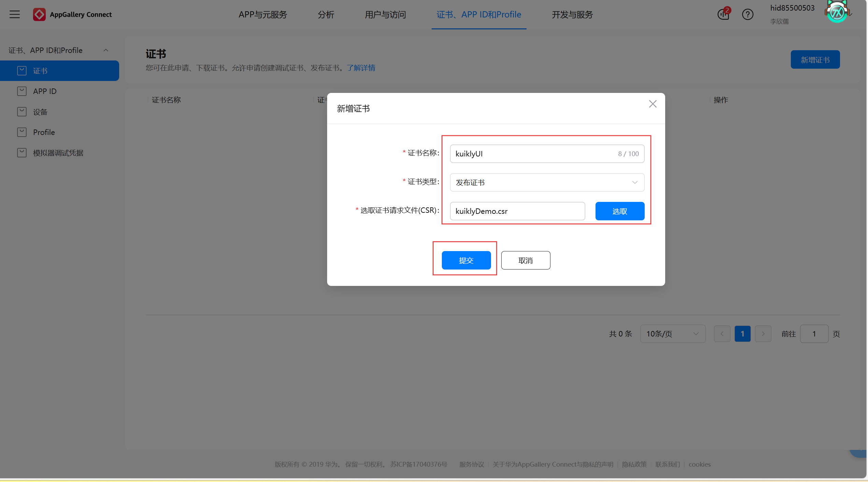868x482 pixels.
Task: Click the Profile sidebar item icon
Action: tap(22, 132)
